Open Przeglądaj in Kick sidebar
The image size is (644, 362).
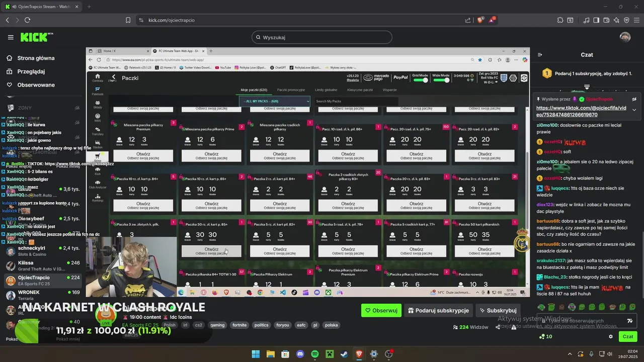tap(31, 71)
